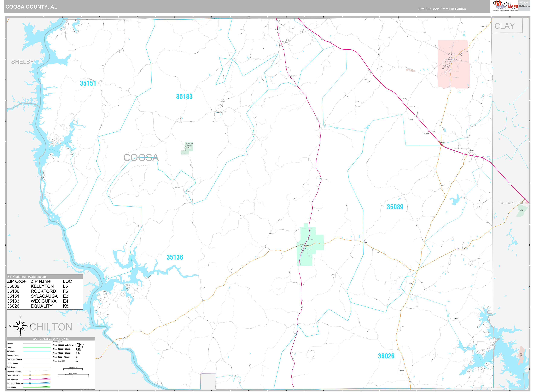
Task: Open the 2021 Coosa County, AL Map legend header
Action: coord(51,339)
